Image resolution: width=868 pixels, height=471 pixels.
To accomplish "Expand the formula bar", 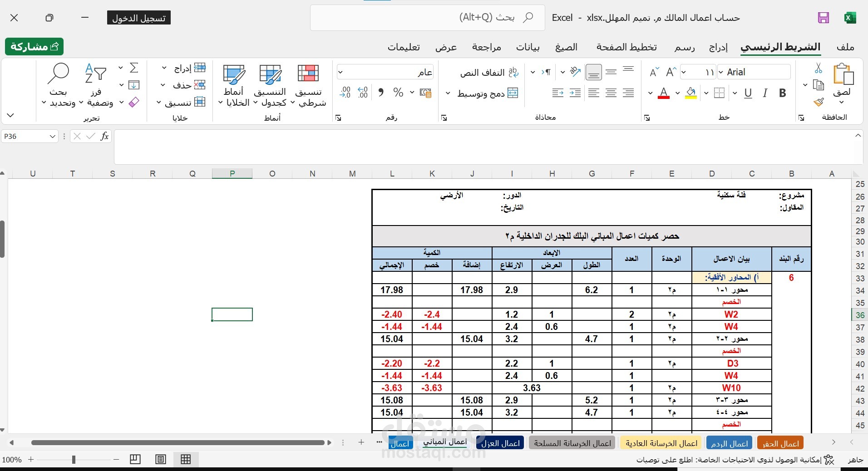I will (x=858, y=135).
